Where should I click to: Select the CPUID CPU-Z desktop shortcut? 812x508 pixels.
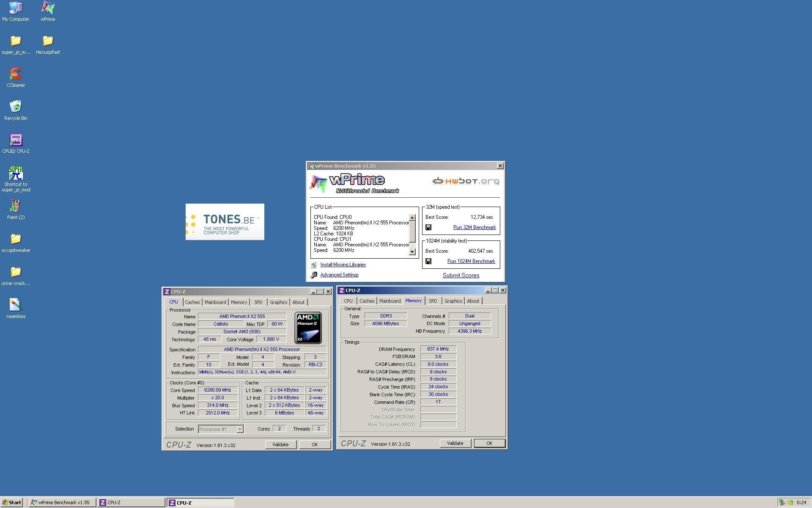point(16,144)
